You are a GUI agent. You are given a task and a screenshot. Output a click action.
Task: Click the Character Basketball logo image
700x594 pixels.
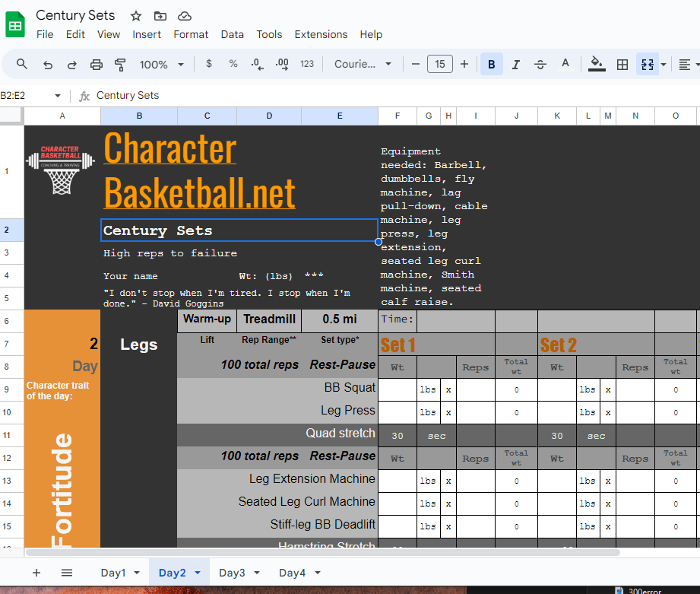point(60,170)
